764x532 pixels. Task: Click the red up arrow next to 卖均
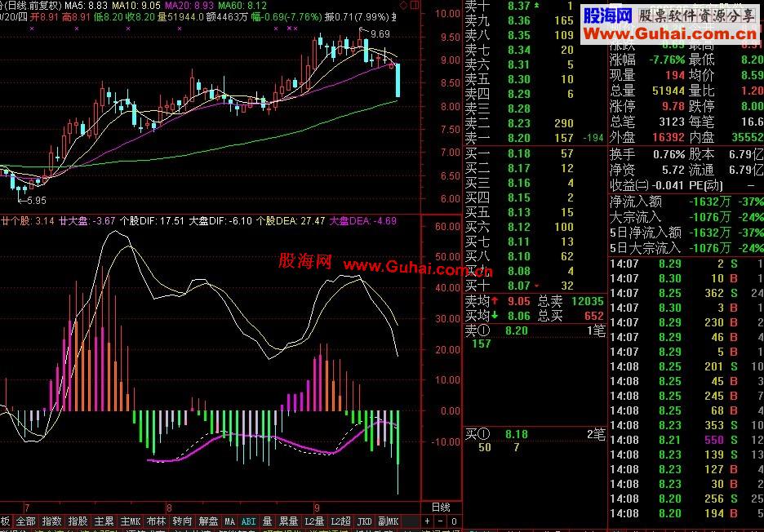(x=495, y=301)
